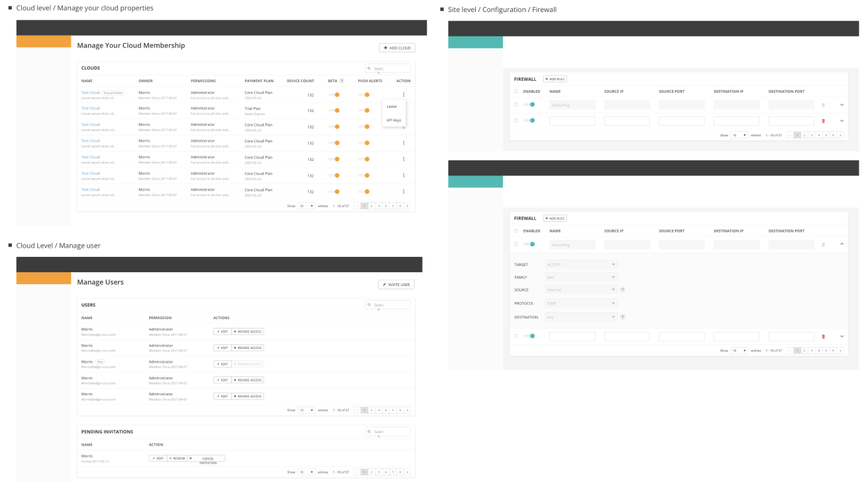Open Family ipv4 dropdown
This screenshot has height=492, width=868.
point(581,277)
